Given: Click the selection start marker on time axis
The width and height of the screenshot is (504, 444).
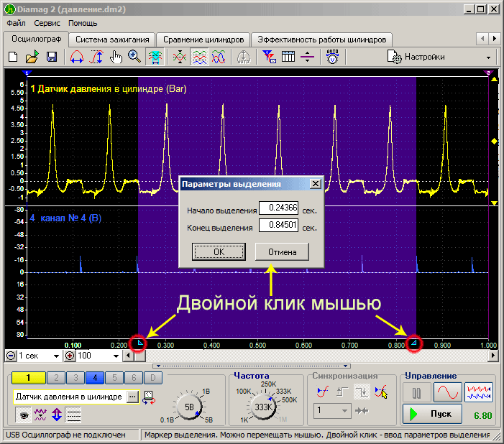Looking at the screenshot, I should (140, 343).
